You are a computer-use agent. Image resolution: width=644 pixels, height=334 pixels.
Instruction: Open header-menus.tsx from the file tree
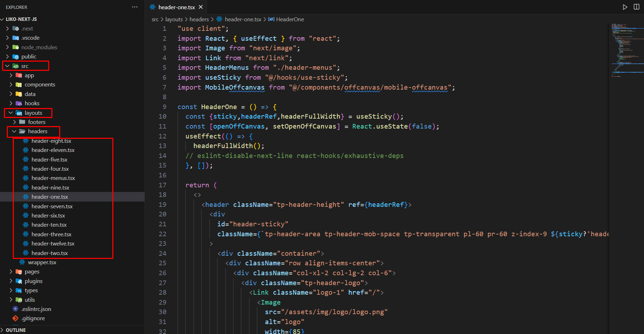[53, 178]
